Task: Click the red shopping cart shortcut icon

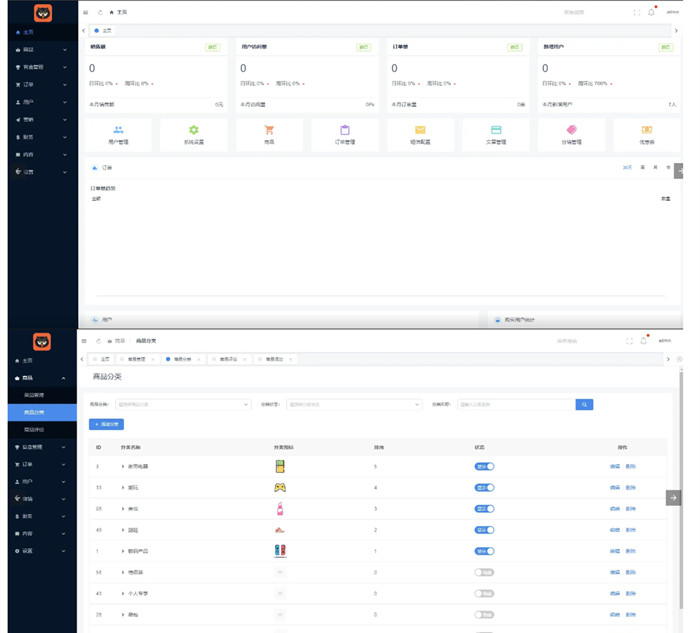Action: click(269, 130)
